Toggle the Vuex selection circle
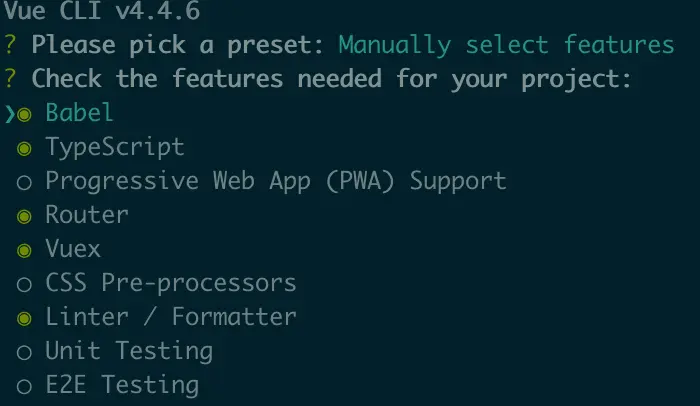This screenshot has height=406, width=700. coord(25,250)
